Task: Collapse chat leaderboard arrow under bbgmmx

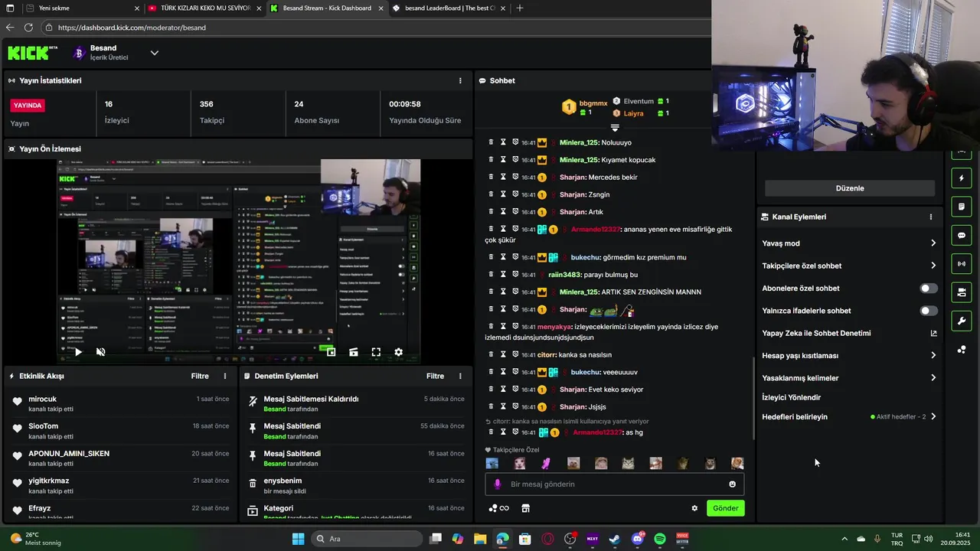Action: [x=614, y=128]
